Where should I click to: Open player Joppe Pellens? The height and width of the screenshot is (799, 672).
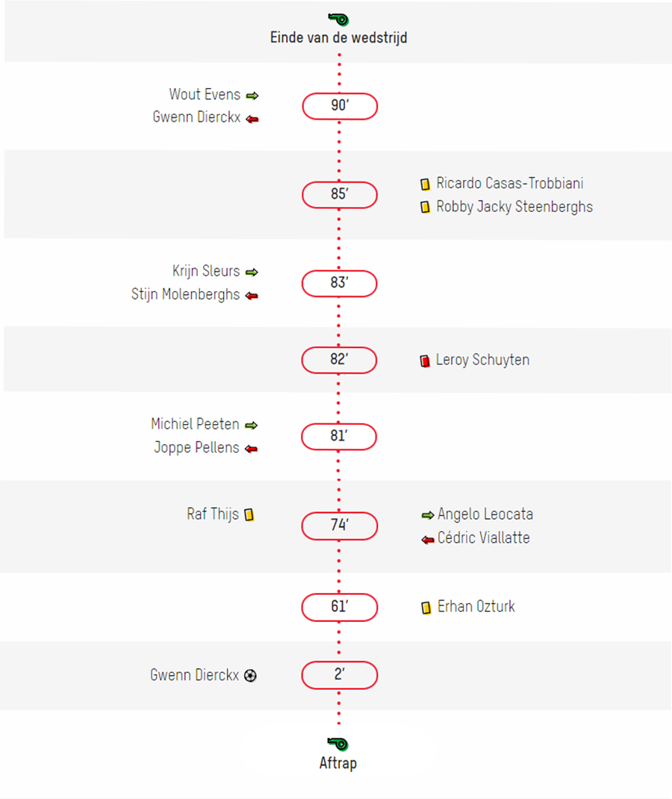tap(196, 447)
